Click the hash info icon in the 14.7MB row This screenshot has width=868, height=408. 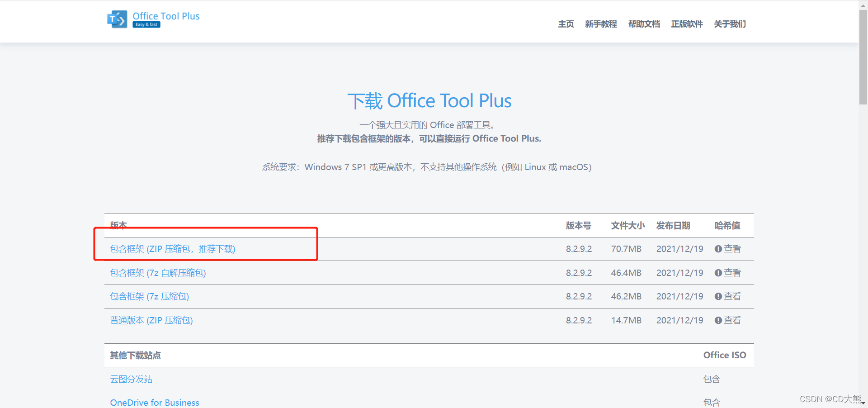[x=718, y=320]
